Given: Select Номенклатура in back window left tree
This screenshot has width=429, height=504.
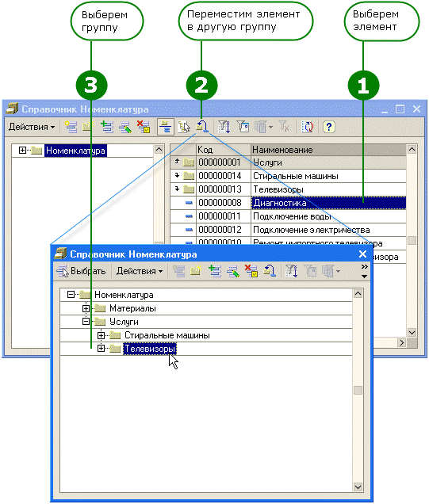Looking at the screenshot, I should point(75,151).
